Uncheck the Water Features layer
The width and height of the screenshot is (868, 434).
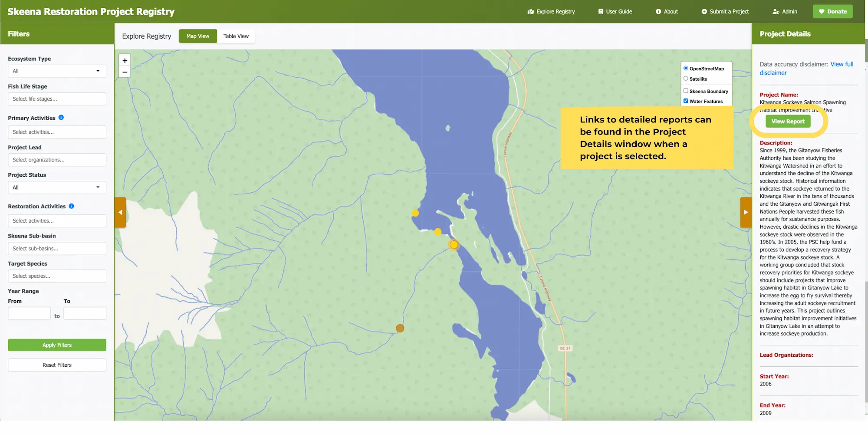(x=686, y=101)
